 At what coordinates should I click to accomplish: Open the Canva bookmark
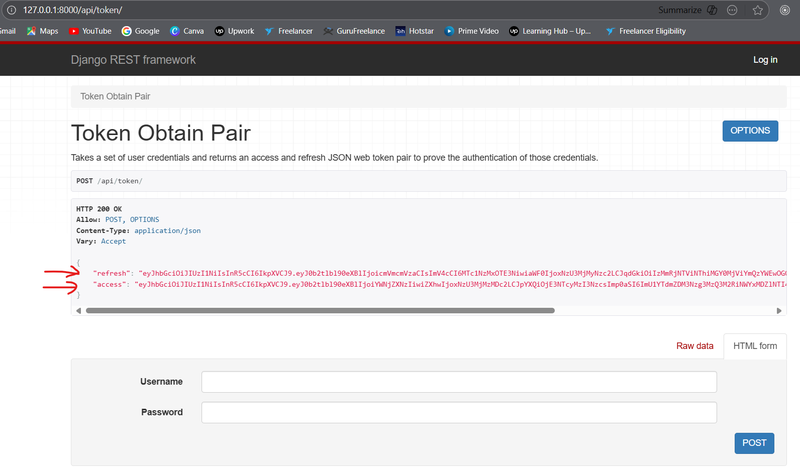tap(187, 31)
